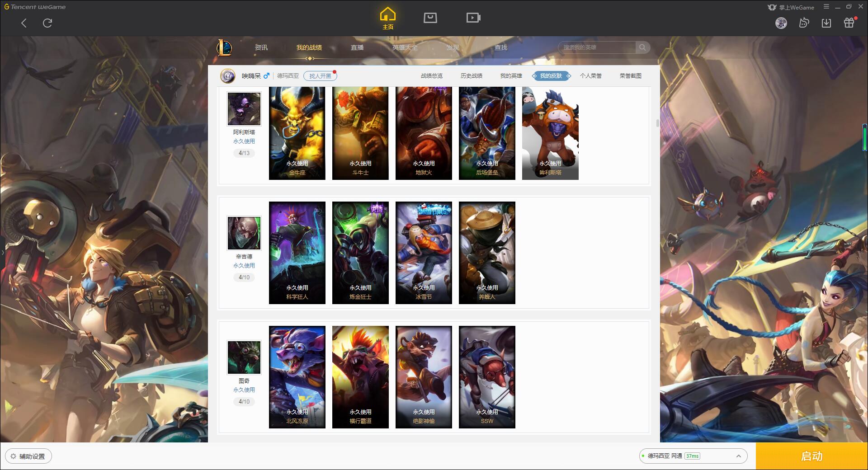Click 4/10 badge under 辛吉德
Image resolution: width=868 pixels, height=470 pixels.
244,277
